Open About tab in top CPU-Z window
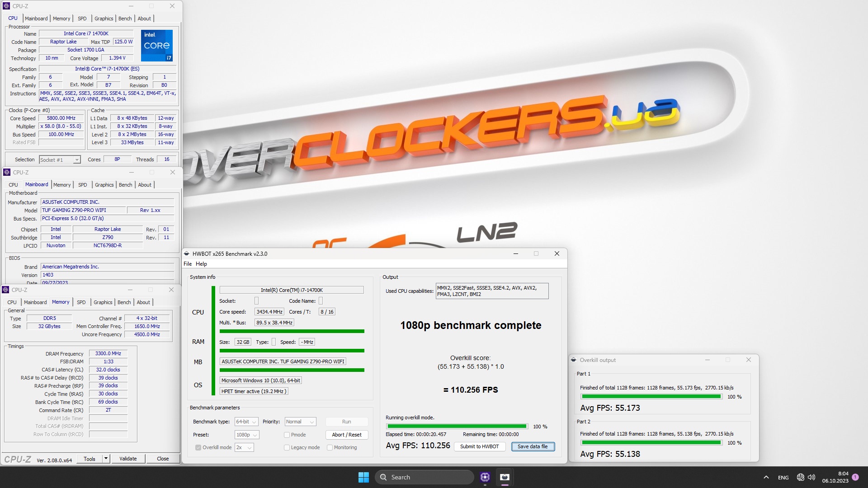Image resolution: width=868 pixels, height=488 pixels. tap(144, 19)
